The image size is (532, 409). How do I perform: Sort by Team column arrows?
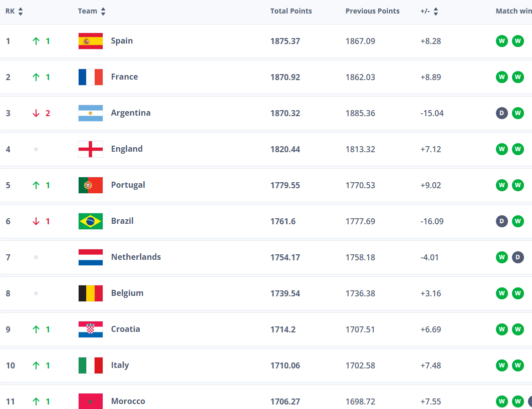[x=103, y=12]
